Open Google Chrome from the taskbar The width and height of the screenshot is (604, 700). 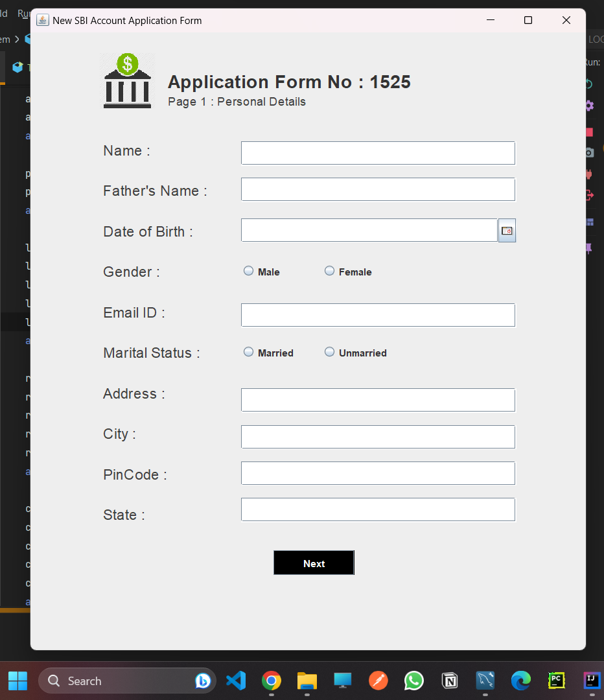coord(272,681)
